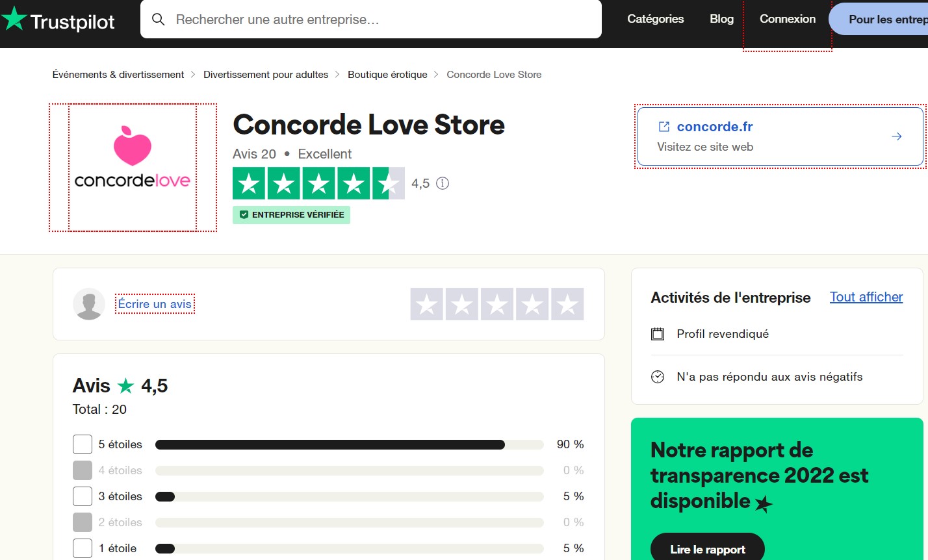Click the search magnifier icon

158,19
